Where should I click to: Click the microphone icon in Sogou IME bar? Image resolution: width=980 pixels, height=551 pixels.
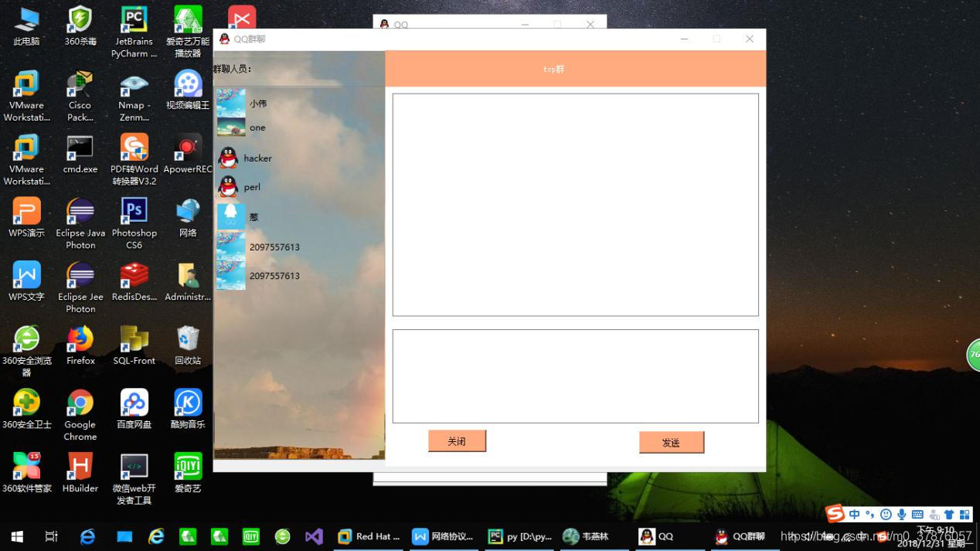click(901, 514)
